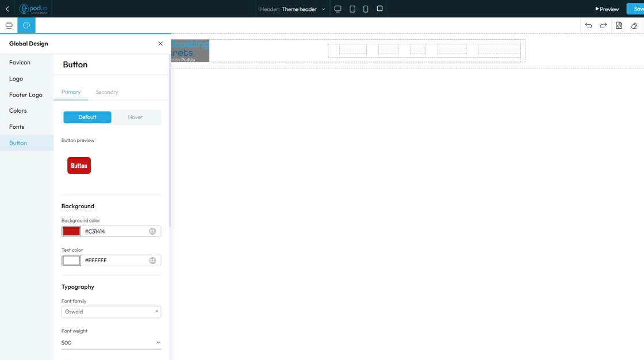Go back using the top-left arrow
Image resolution: width=644 pixels, height=360 pixels.
pos(7,9)
